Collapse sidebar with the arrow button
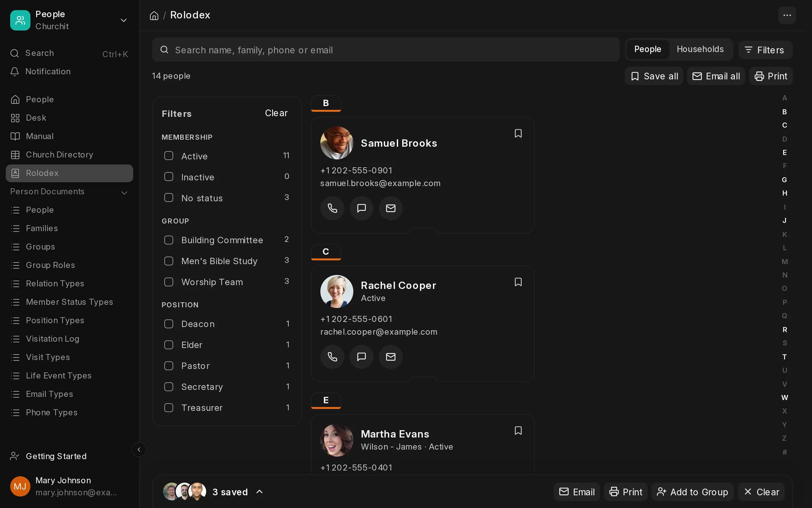This screenshot has height=508, width=812. (x=139, y=450)
